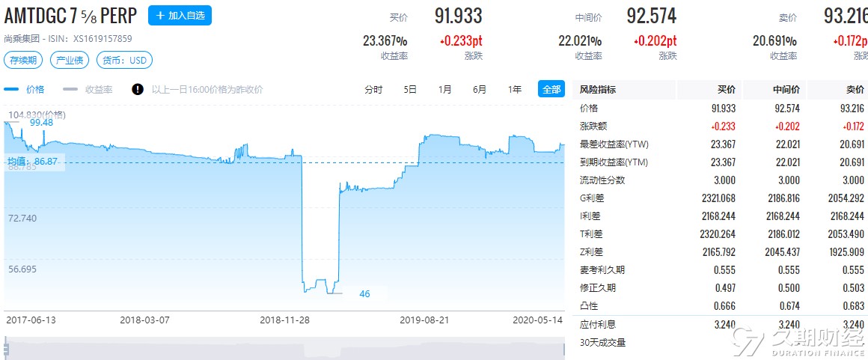Select the Z利差 row label
The width and height of the screenshot is (868, 360).
pyautogui.click(x=590, y=252)
